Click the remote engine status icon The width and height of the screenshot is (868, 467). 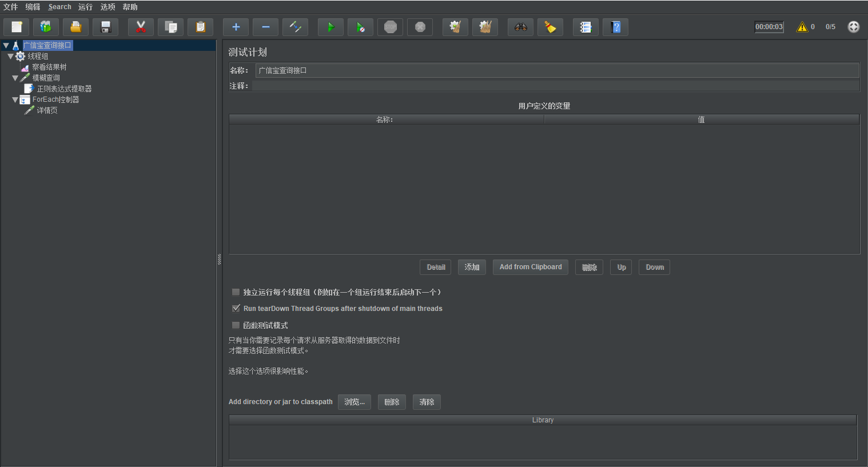pyautogui.click(x=853, y=27)
